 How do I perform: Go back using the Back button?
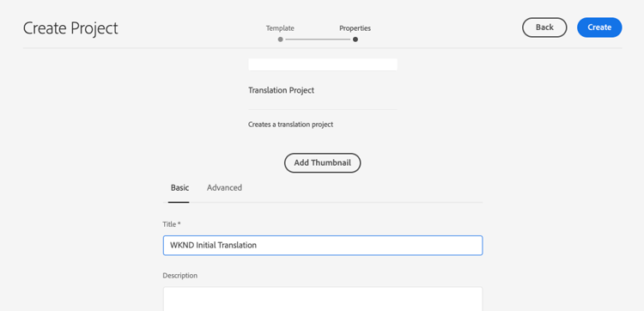(x=544, y=27)
